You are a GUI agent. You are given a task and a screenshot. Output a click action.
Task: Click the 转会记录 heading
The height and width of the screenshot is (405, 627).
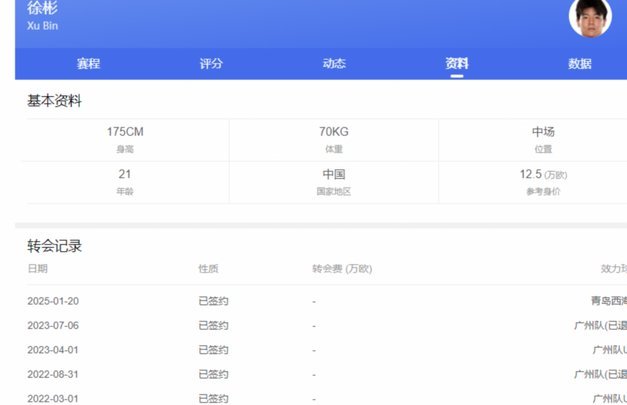(x=54, y=246)
